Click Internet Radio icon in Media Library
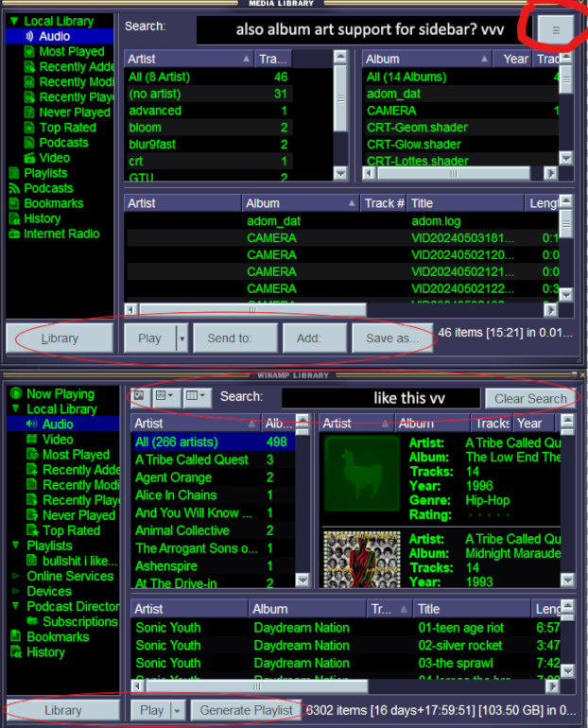Viewport: 588px width, 728px height. pos(14,234)
